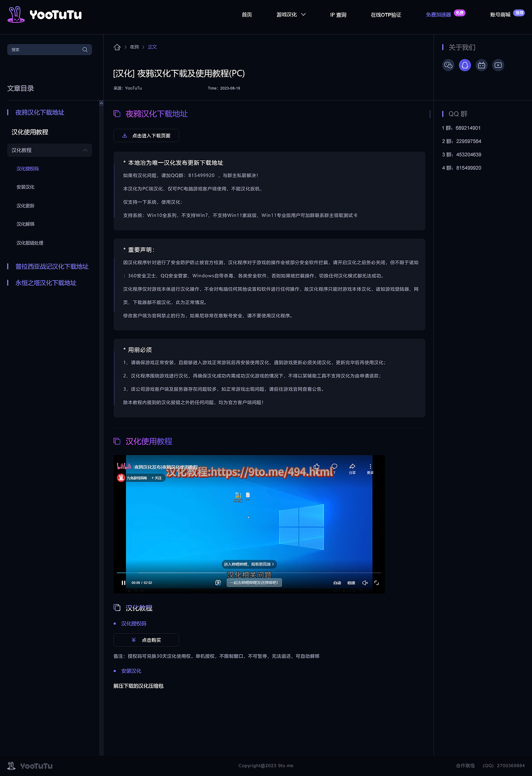Click the 点击进入下载页面 download button
Image resolution: width=532 pixels, height=776 pixels.
pos(146,135)
